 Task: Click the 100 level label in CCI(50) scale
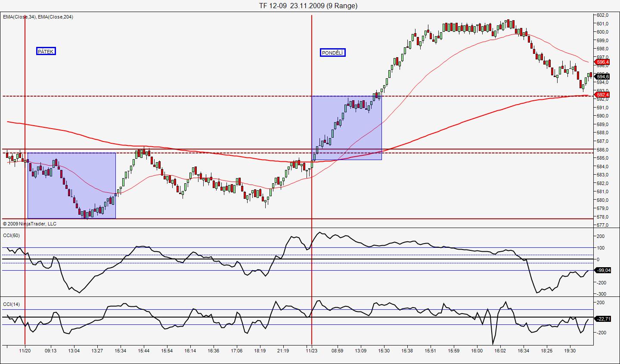coord(601,248)
